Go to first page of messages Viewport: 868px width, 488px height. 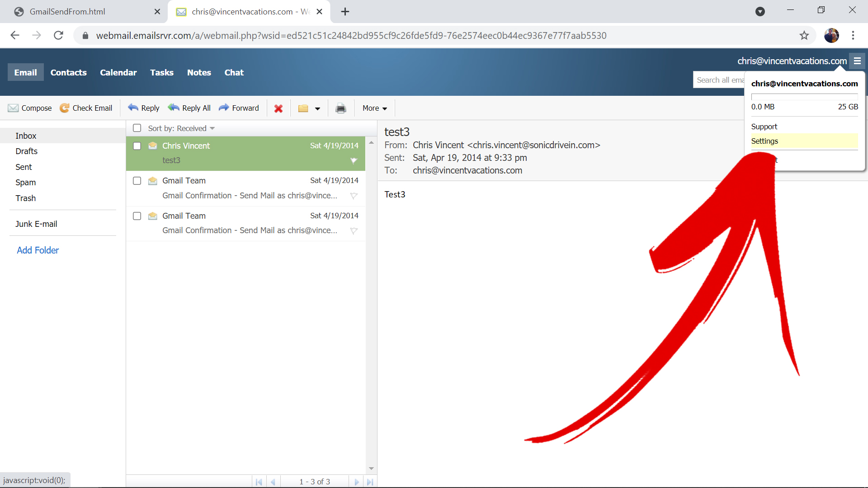[x=259, y=482]
